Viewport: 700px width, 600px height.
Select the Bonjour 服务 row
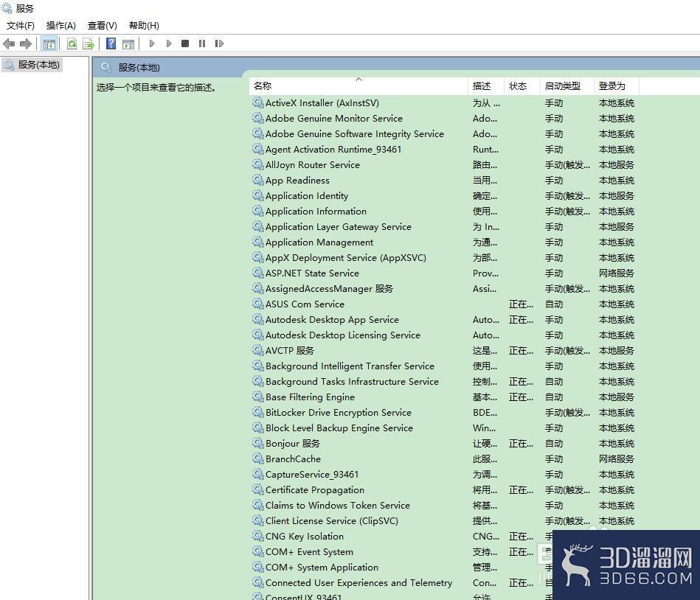292,444
